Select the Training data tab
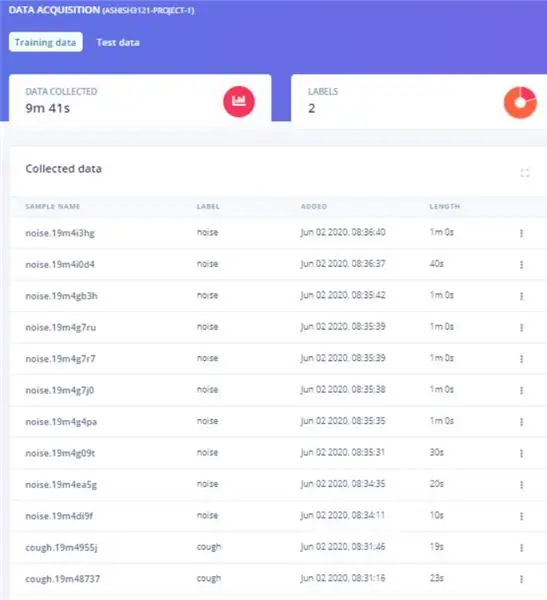Image resolution: width=547 pixels, height=600 pixels. coord(46,42)
